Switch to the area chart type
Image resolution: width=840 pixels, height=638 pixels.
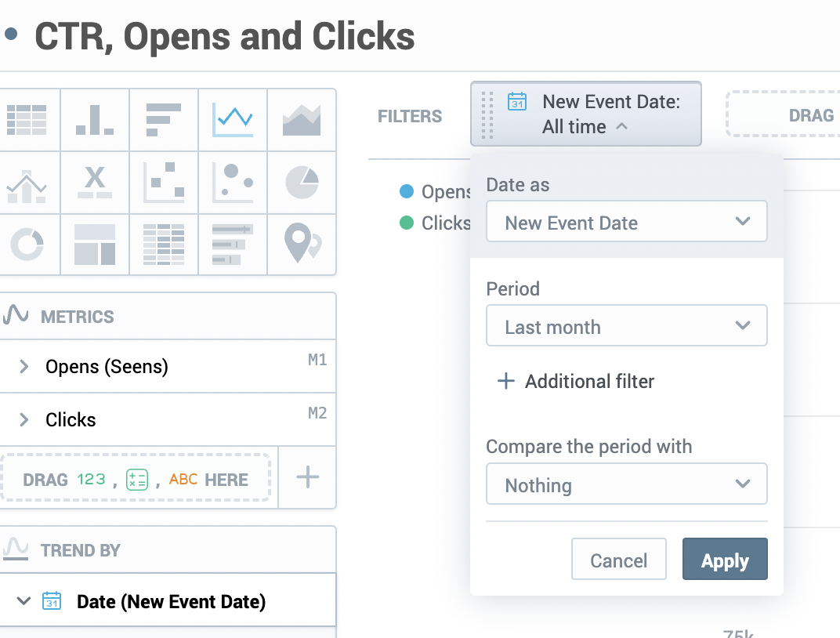302,119
